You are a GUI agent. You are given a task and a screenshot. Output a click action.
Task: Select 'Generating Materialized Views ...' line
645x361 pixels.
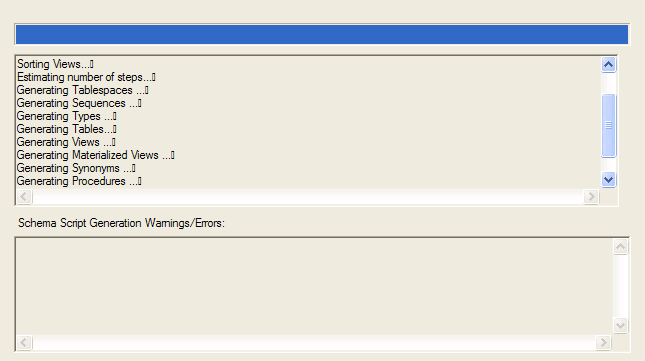95,155
